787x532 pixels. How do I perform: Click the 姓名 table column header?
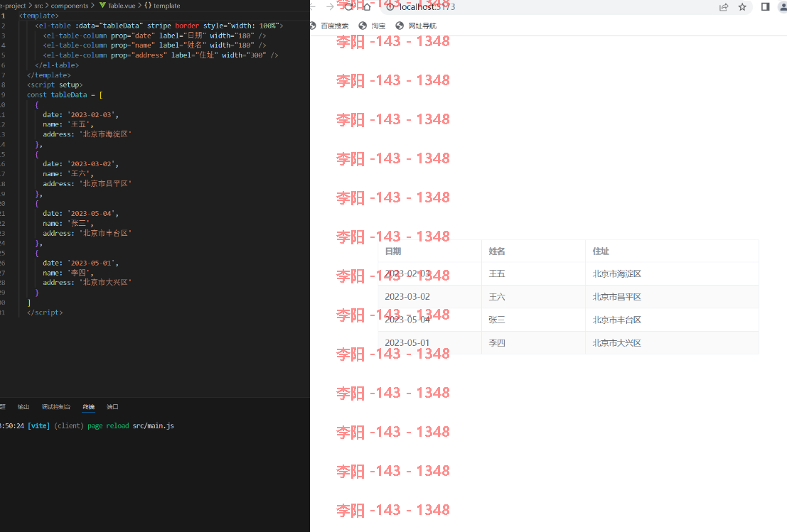pos(533,251)
